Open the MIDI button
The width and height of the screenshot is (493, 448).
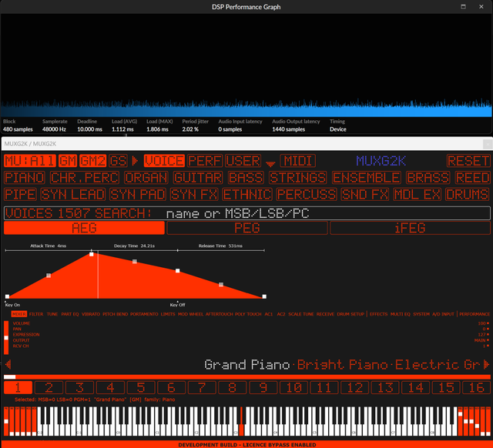[x=298, y=161]
